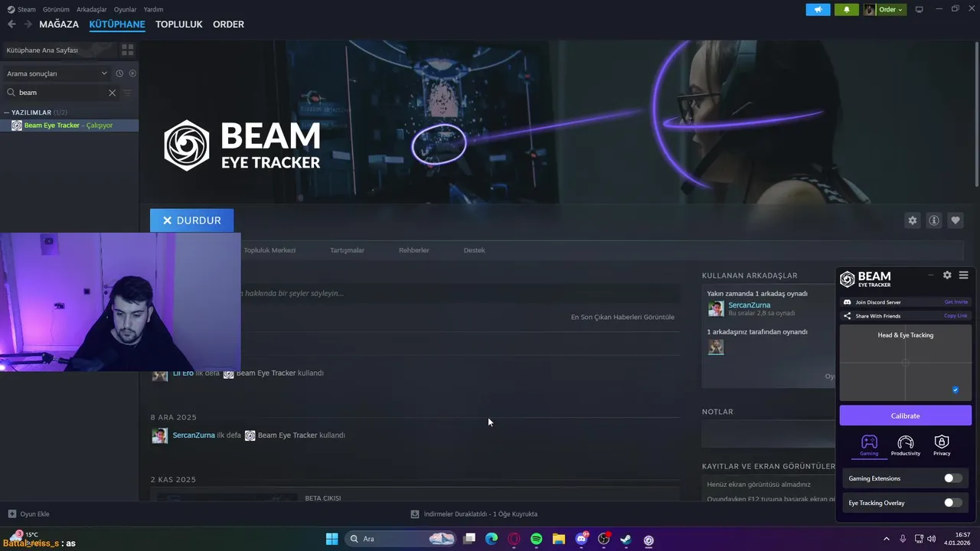
Task: Collapse the YAZILIMLAR category
Action: point(7,112)
